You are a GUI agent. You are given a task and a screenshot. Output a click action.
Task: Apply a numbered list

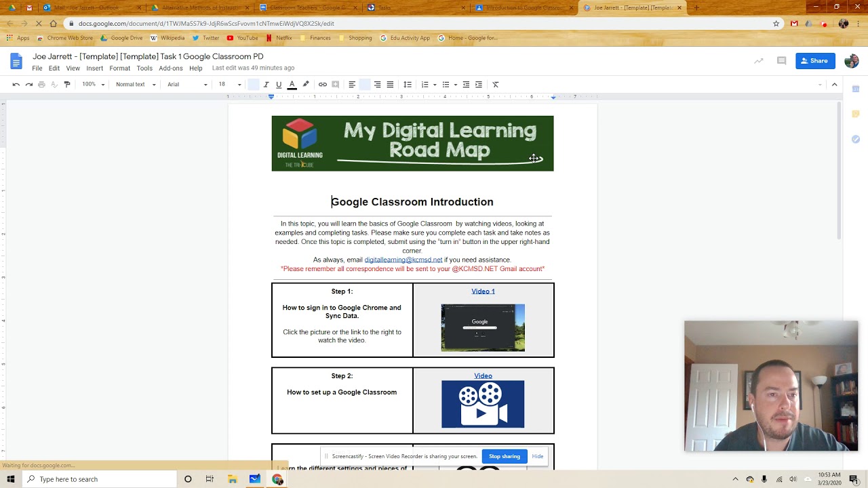click(x=425, y=84)
